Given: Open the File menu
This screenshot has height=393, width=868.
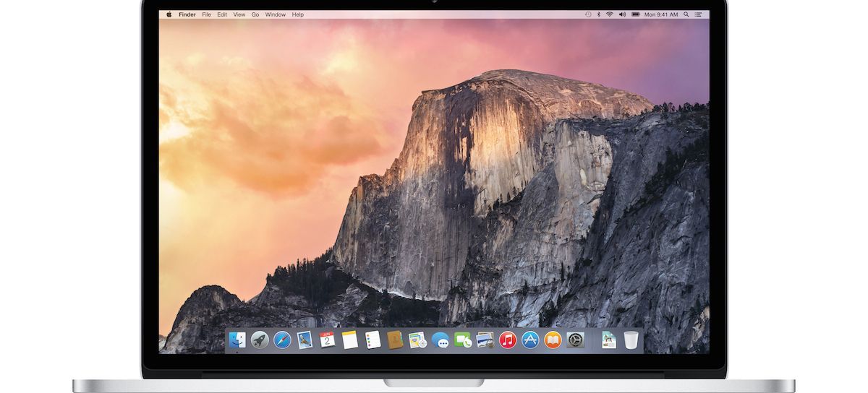Looking at the screenshot, I should (x=207, y=14).
